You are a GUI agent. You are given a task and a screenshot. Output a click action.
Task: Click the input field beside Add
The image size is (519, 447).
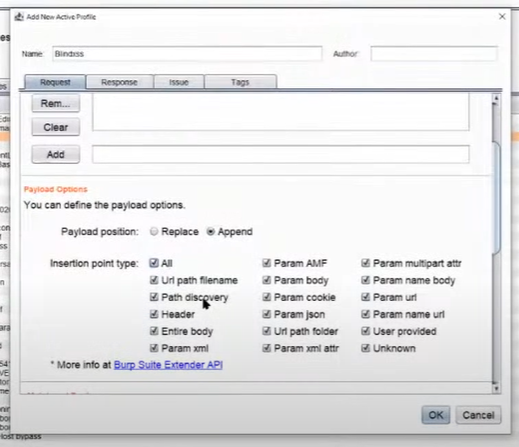281,154
